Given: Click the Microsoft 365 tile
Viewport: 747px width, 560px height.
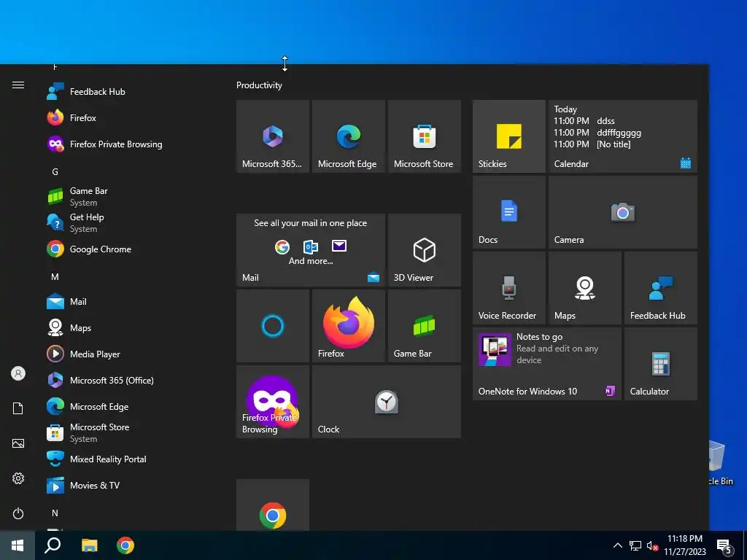Looking at the screenshot, I should (x=273, y=136).
